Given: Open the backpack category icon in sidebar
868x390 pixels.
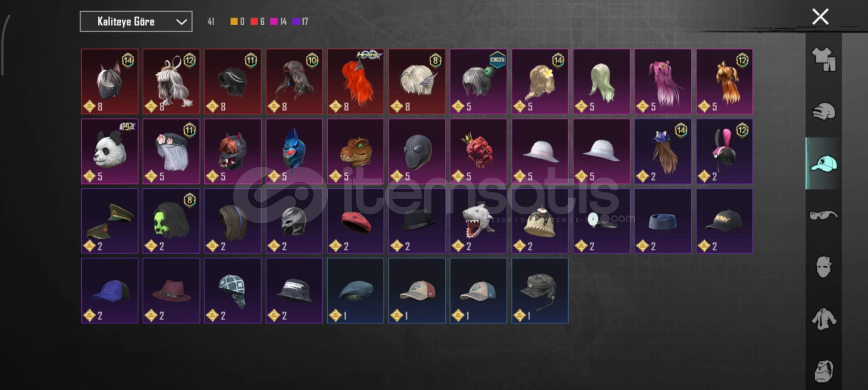Looking at the screenshot, I should click(x=824, y=371).
